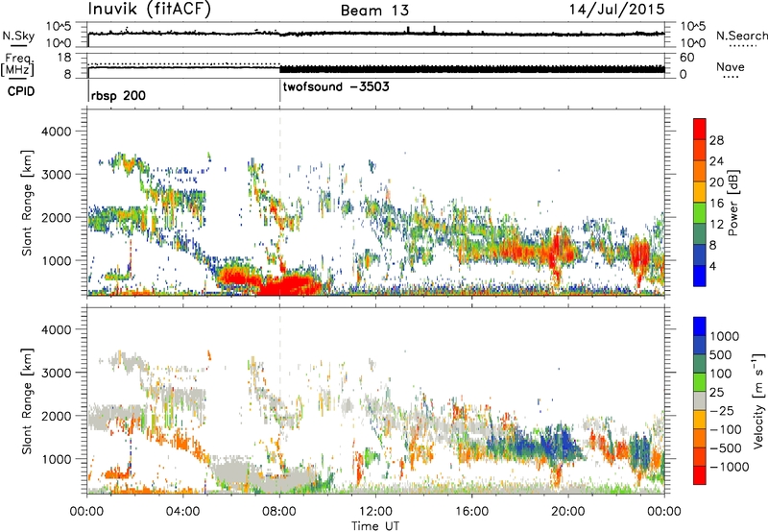Image resolution: width=768 pixels, height=532 pixels.
Task: Click the power colorbar tick '16'
Action: [x=716, y=204]
